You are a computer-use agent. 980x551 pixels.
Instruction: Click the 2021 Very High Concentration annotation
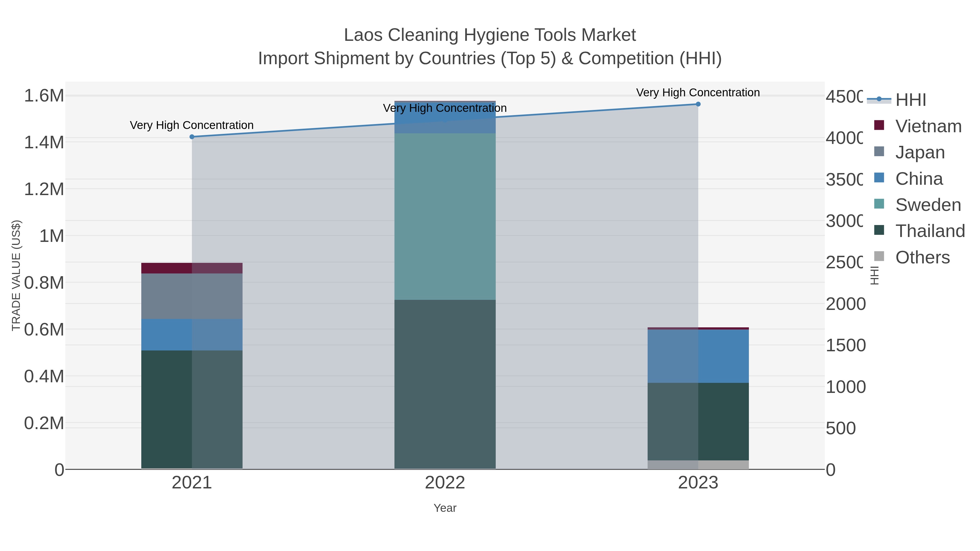[192, 125]
